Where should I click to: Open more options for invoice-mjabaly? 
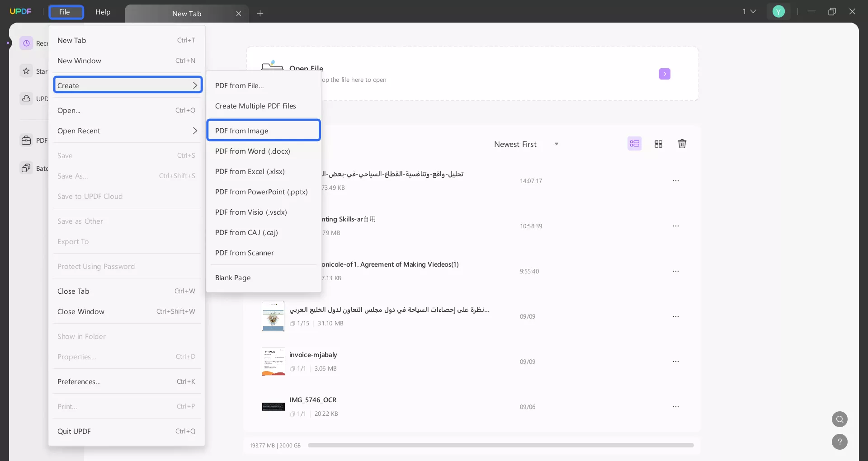pyautogui.click(x=676, y=362)
